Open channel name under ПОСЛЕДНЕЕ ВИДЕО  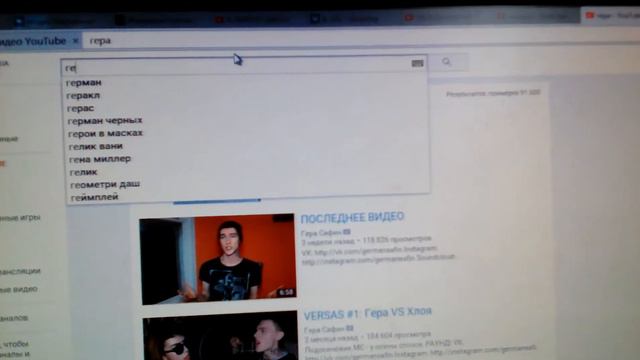[321, 233]
